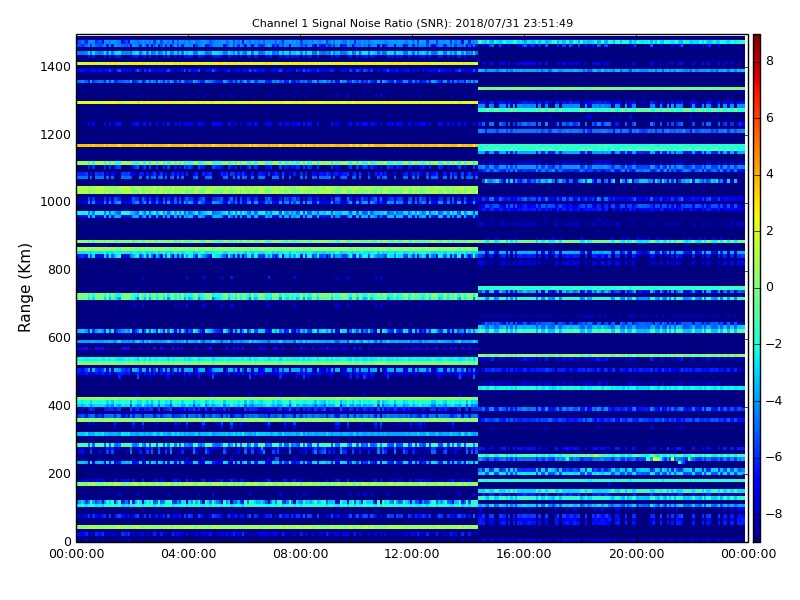The width and height of the screenshot is (800, 600).
Task: Click the Range (Km) y-axis label
Action: tap(24, 288)
